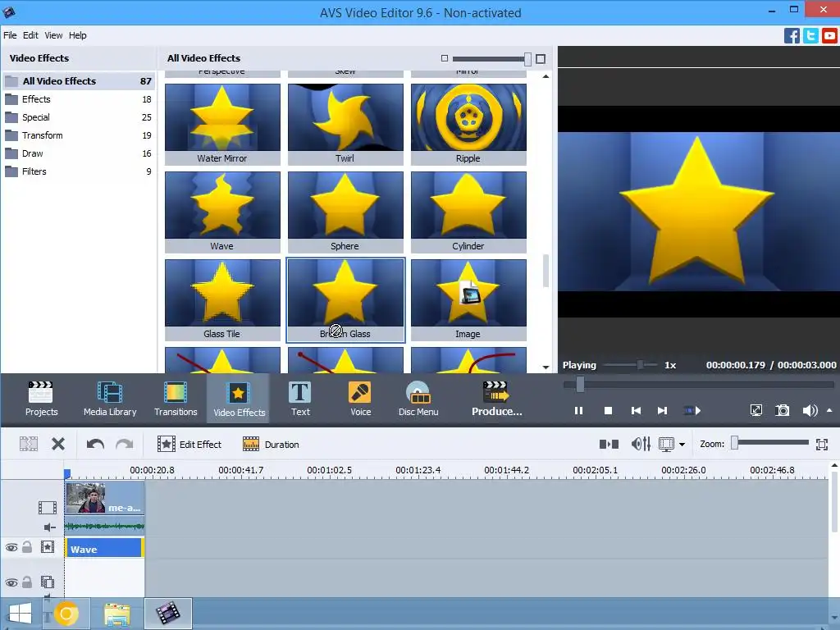Stop the preview playback
Viewport: 840px width, 630px height.
coord(608,411)
